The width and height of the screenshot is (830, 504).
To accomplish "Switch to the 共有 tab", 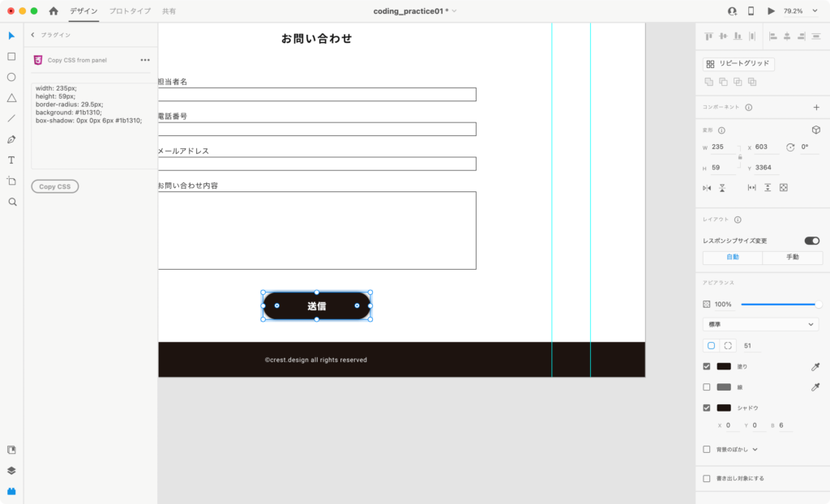I will [x=169, y=11].
